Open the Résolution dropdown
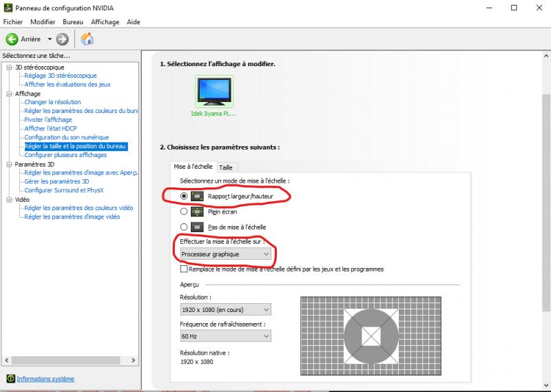This screenshot has width=551, height=392. pyautogui.click(x=226, y=310)
